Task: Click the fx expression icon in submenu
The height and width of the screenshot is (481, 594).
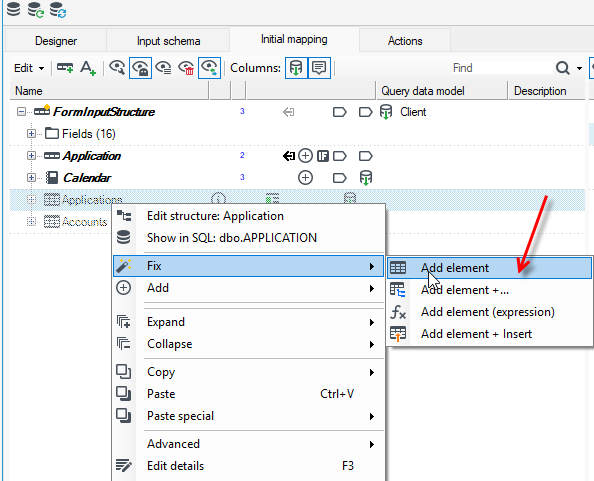Action: 398,312
